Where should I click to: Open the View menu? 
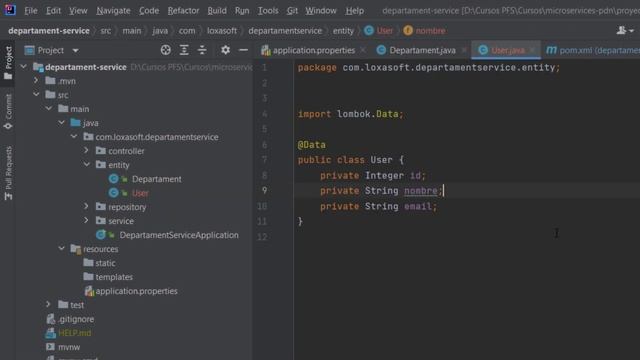[78, 11]
